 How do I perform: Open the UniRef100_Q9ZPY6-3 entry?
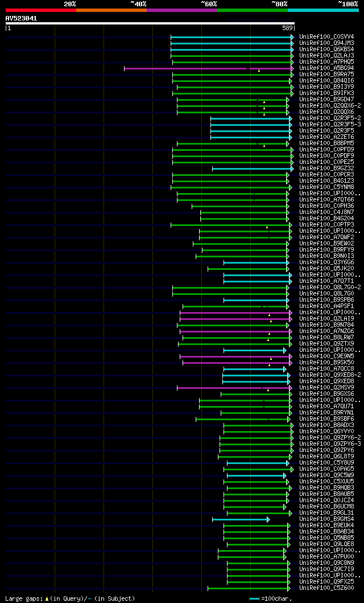[x=330, y=444]
